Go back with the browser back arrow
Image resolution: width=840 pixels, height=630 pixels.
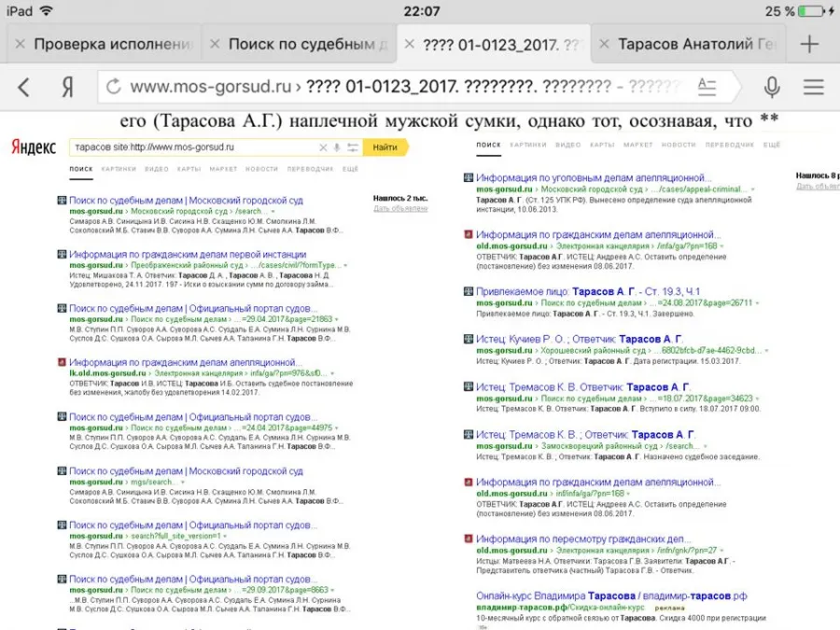[23, 87]
